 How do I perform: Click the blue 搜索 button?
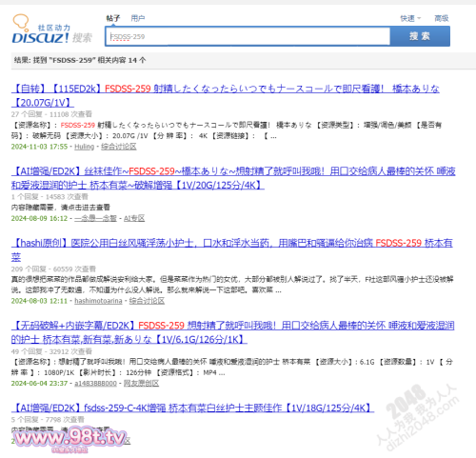point(420,36)
